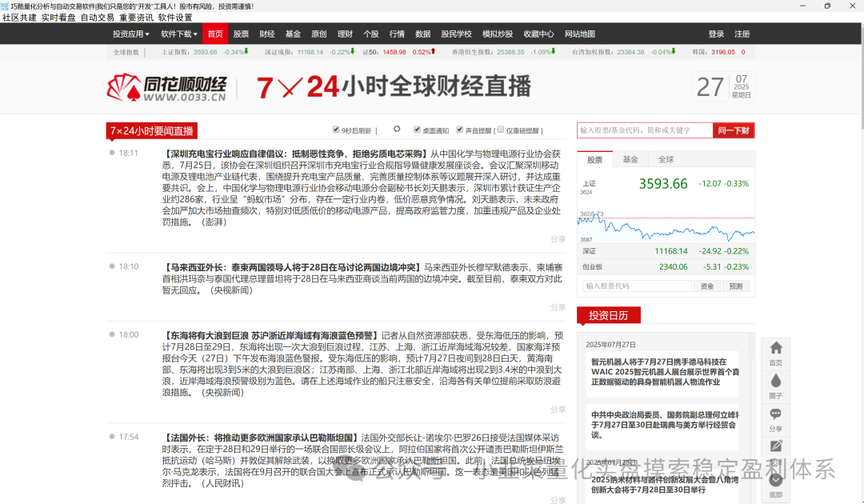The height and width of the screenshot is (504, 864).
Task: Click the bullet marker beside 17:54
Action: tap(112, 436)
